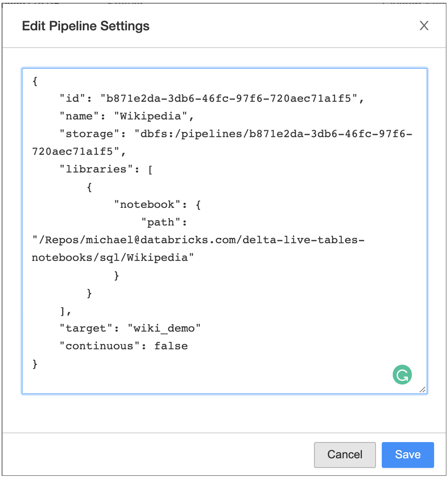
Task: Click the Save button
Action: (408, 454)
